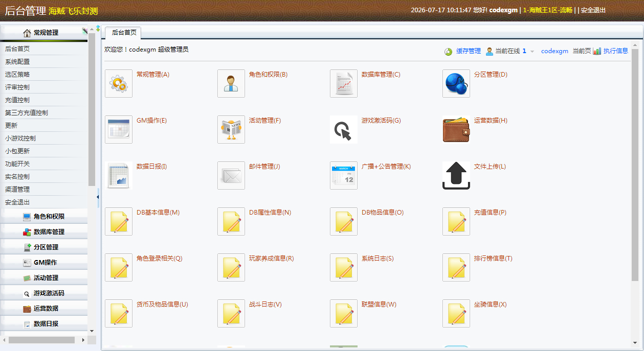Open the 分区管理(D) globe icon
The image size is (644, 351).
click(456, 83)
